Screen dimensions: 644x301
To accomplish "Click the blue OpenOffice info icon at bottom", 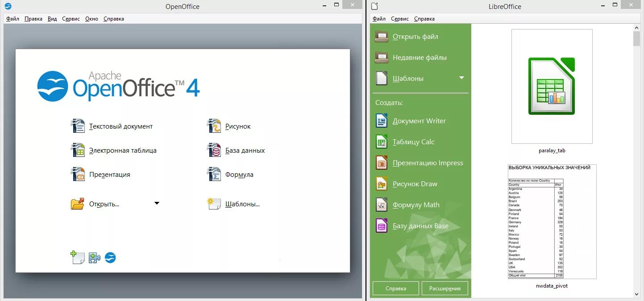I will tap(110, 258).
